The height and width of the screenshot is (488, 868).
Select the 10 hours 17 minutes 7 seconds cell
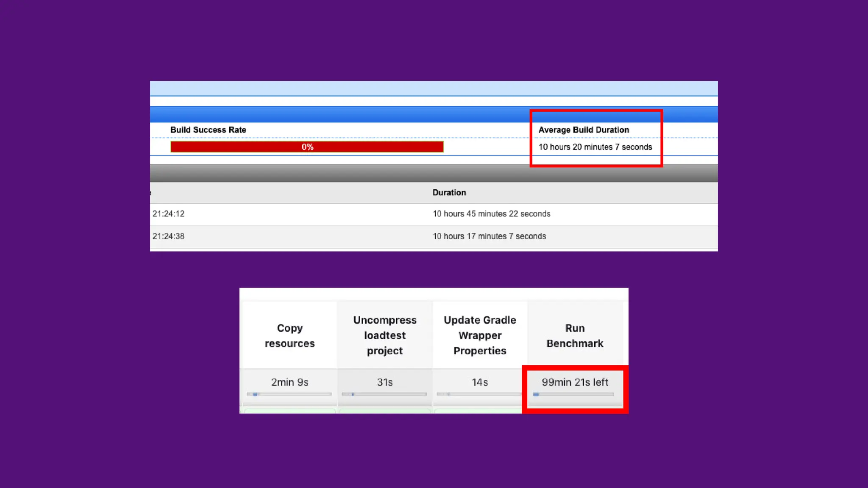click(489, 236)
